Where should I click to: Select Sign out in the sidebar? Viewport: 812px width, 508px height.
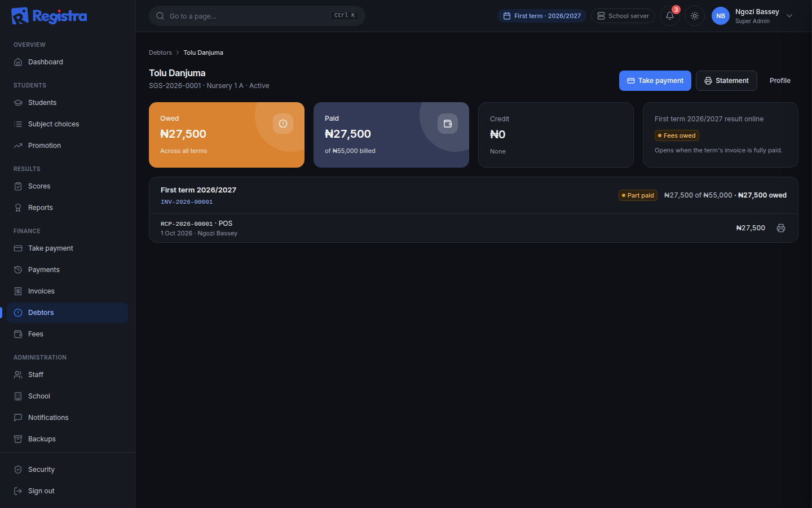[x=68, y=491]
